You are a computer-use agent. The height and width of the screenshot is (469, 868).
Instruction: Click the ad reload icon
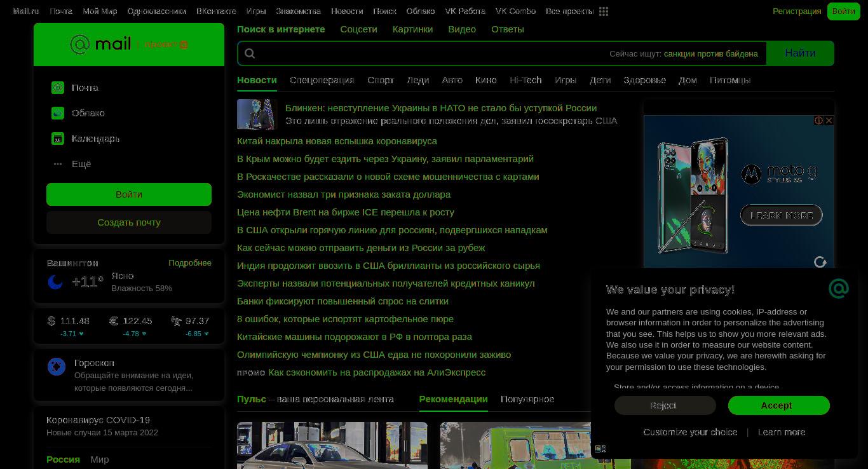[820, 262]
